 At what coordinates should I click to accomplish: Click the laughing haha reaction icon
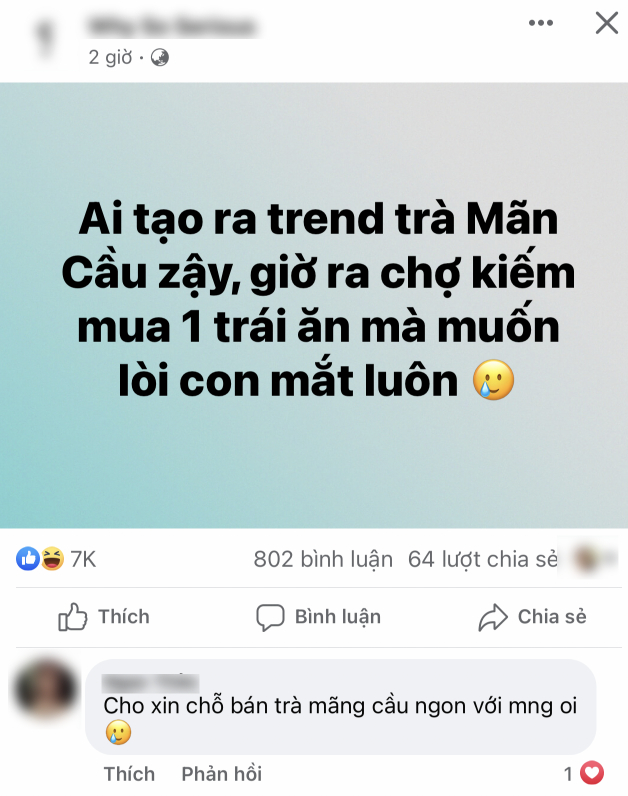[x=52, y=559]
